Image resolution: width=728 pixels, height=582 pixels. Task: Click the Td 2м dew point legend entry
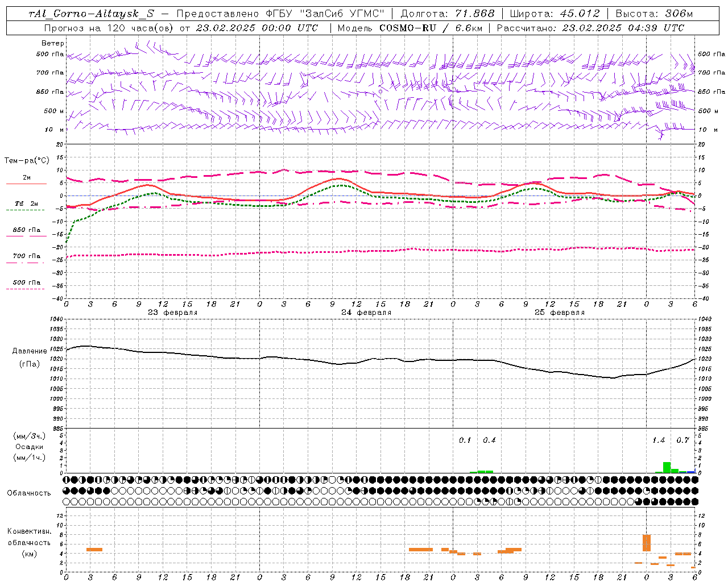click(x=27, y=203)
